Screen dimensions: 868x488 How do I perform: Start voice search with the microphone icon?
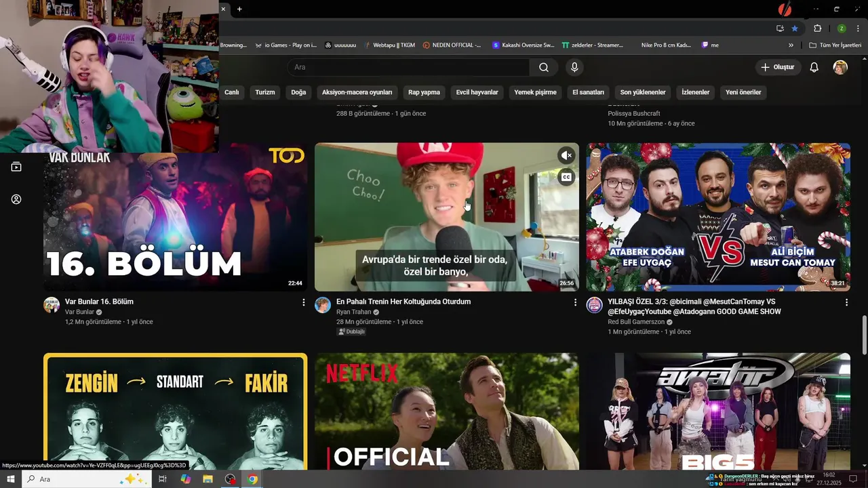(x=574, y=67)
